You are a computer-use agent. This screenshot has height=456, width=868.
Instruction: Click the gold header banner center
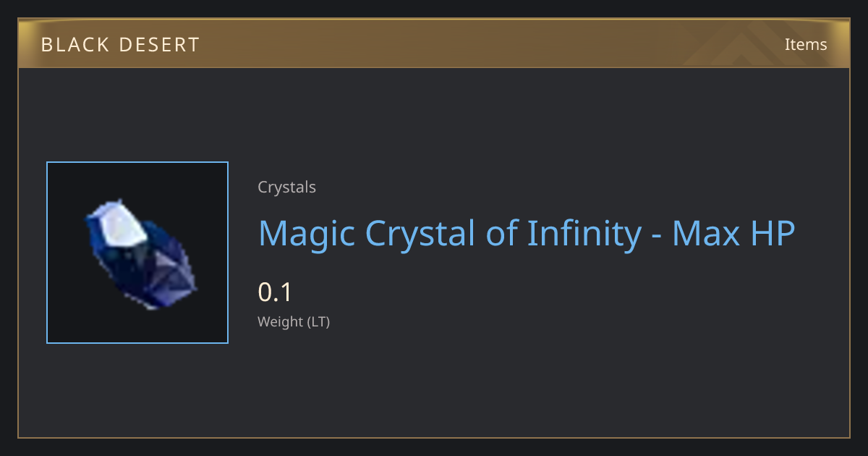[x=434, y=43]
